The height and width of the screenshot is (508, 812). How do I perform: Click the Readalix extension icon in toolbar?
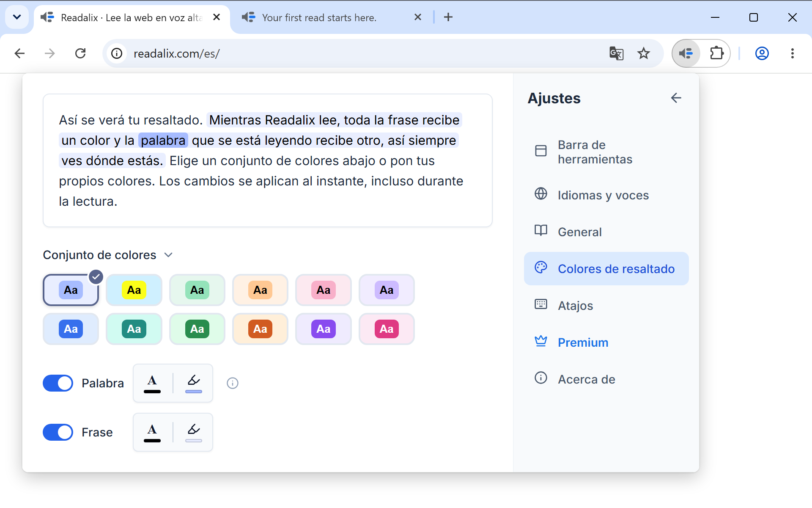point(686,53)
